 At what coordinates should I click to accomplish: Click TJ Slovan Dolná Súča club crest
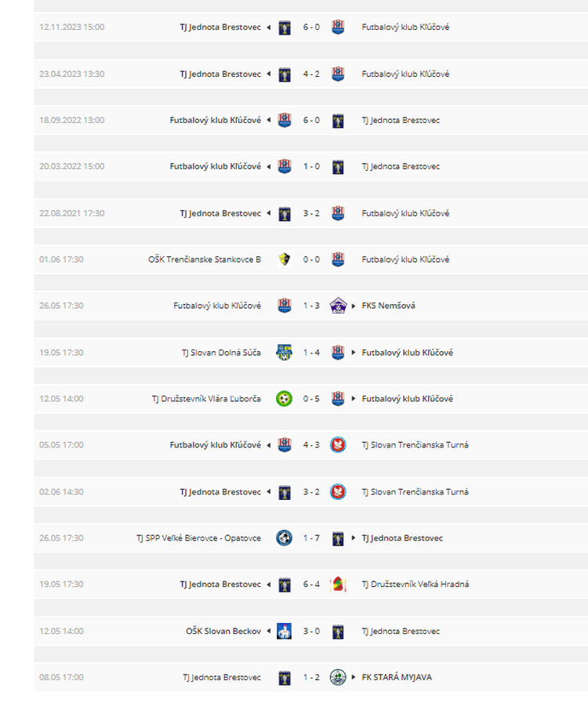click(285, 353)
